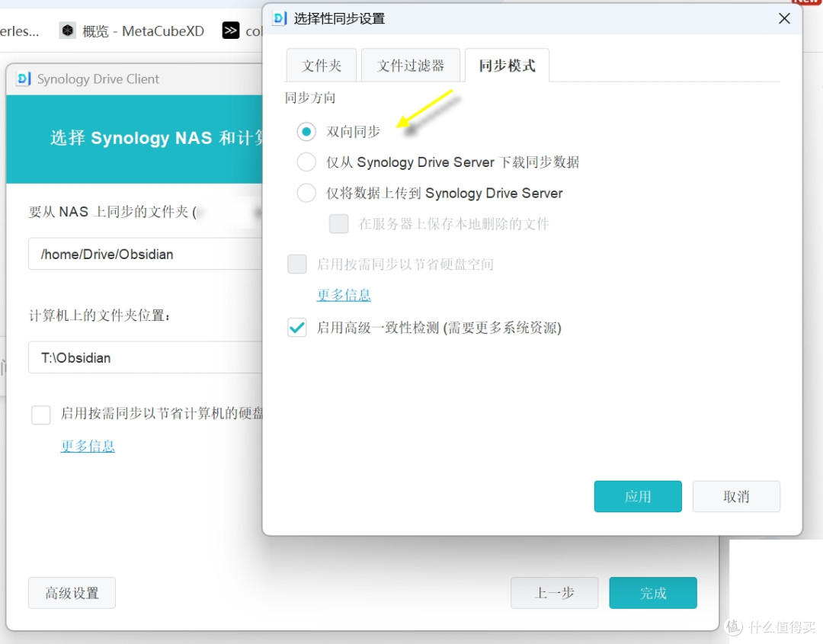The height and width of the screenshot is (644, 823).
Task: Switch to the 文件夹 tab
Action: pyautogui.click(x=322, y=66)
